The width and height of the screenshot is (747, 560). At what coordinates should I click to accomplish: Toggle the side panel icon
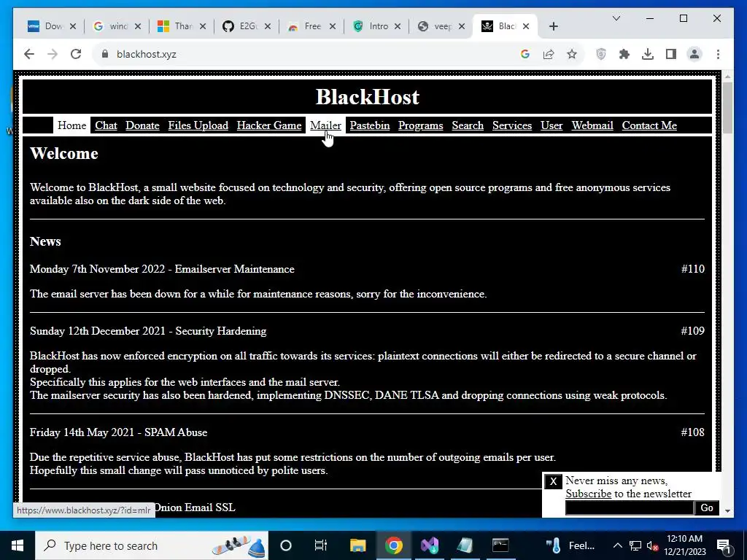point(671,54)
